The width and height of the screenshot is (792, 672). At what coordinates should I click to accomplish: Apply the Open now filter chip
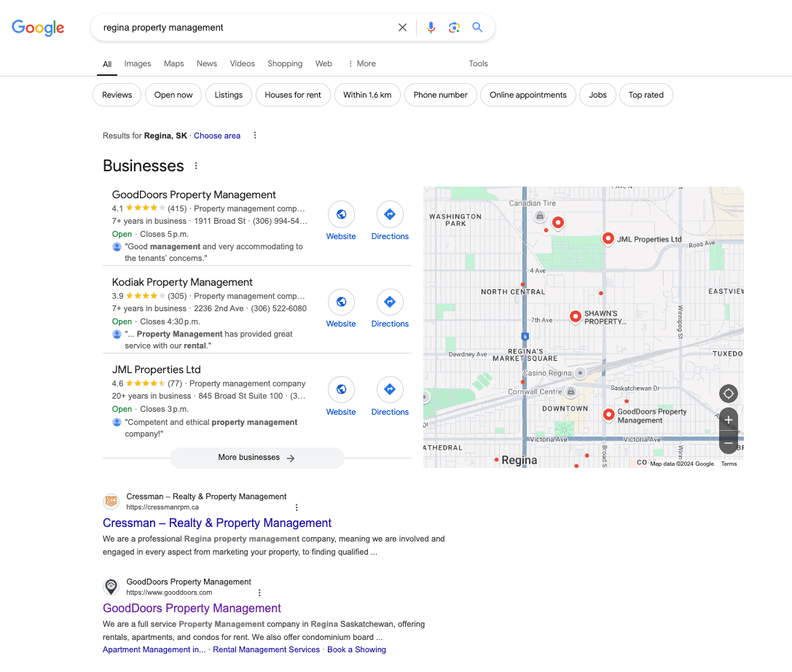tap(173, 95)
